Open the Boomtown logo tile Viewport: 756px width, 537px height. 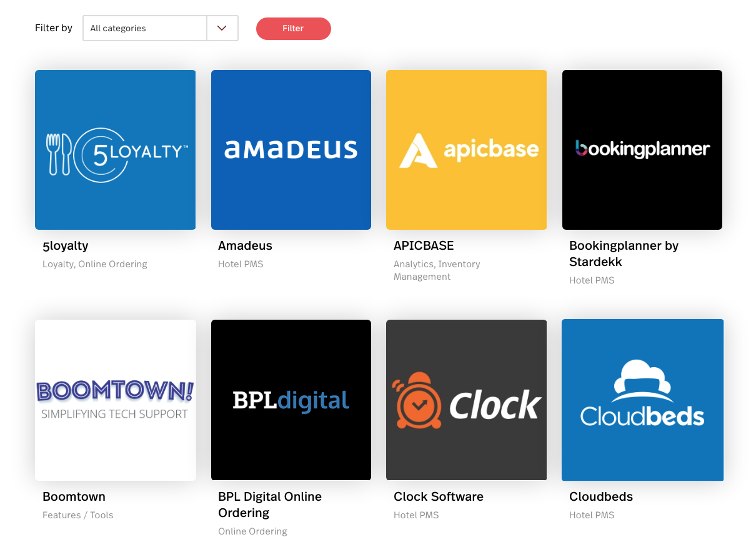[116, 400]
